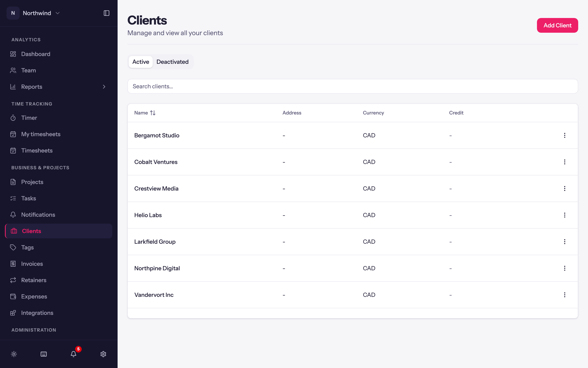Open keyboard shortcuts icon

click(44, 354)
